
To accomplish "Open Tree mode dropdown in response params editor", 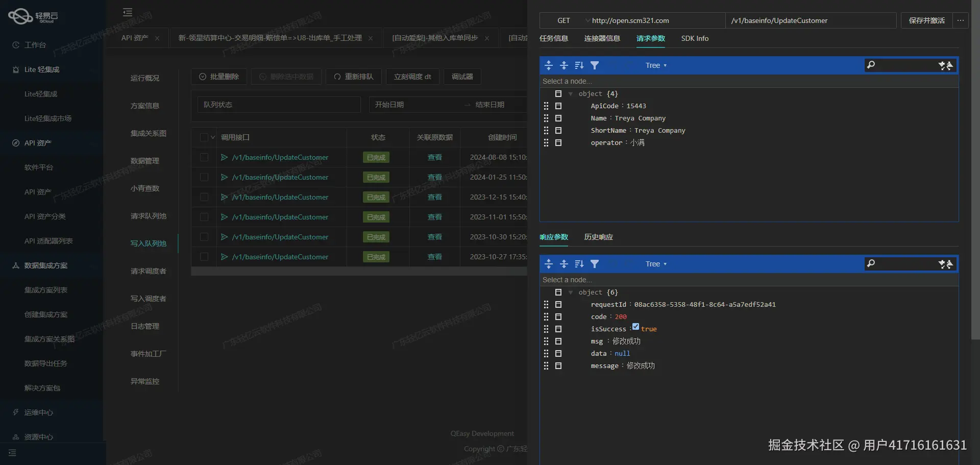I will tap(656, 264).
